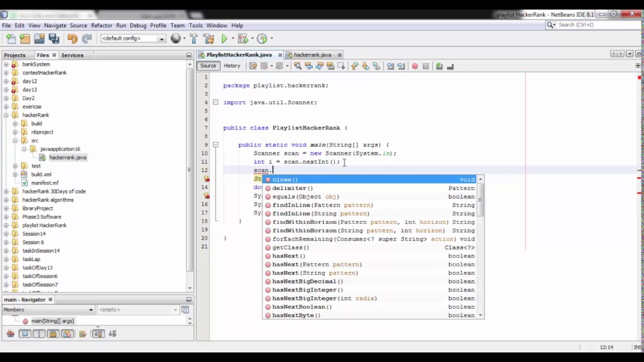Image resolution: width=644 pixels, height=362 pixels.
Task: Click the Open Project icon
Action: (x=39, y=38)
